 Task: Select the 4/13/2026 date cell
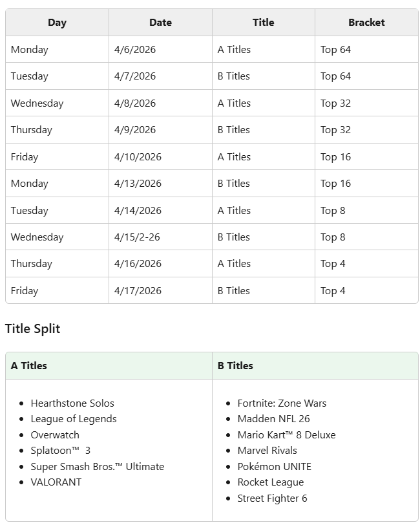coord(138,184)
